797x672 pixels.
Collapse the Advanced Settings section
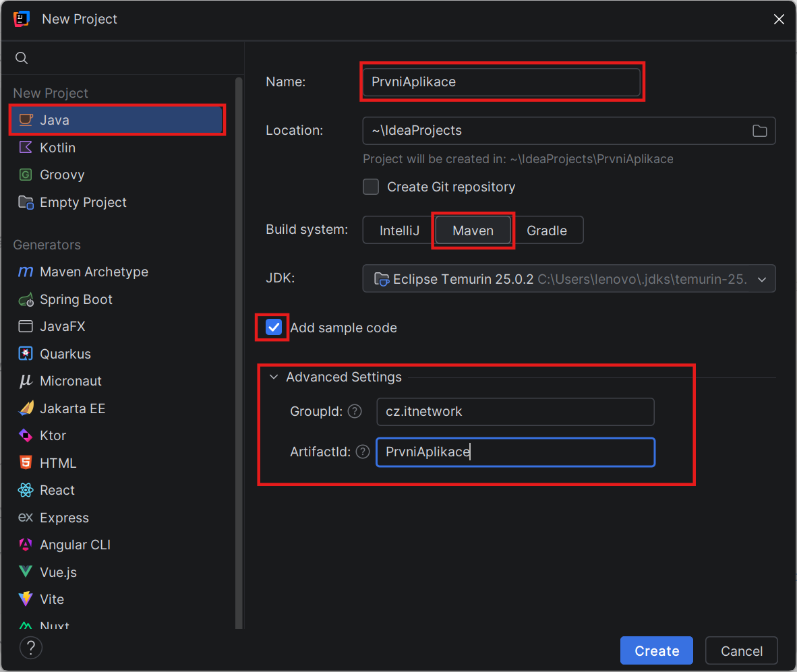274,377
